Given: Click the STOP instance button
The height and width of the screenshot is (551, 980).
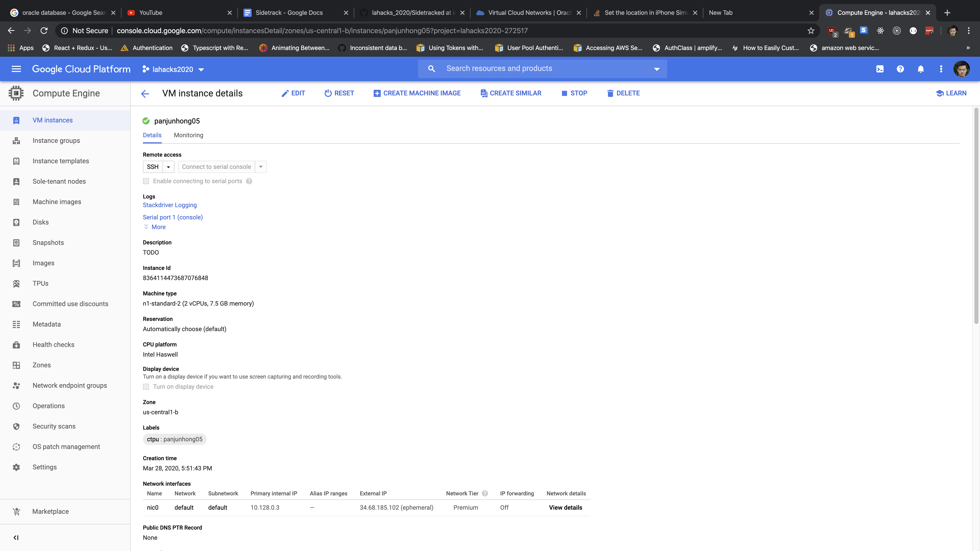Looking at the screenshot, I should tap(574, 93).
